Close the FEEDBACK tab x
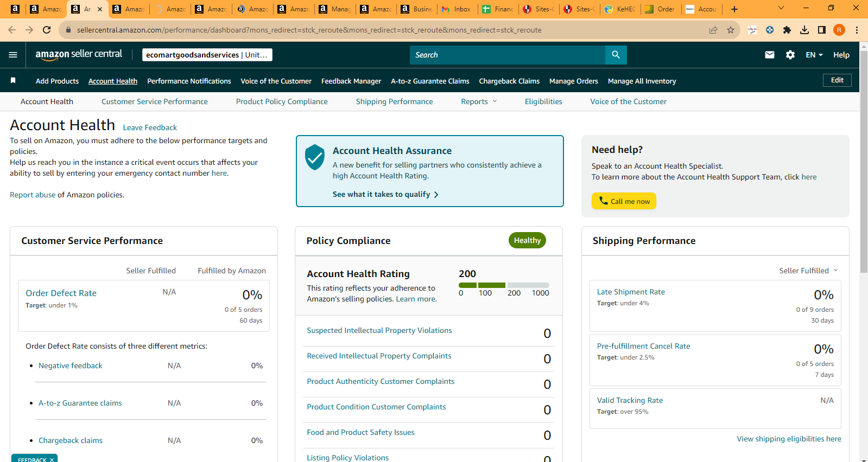This screenshot has height=462, width=868. 52,459
